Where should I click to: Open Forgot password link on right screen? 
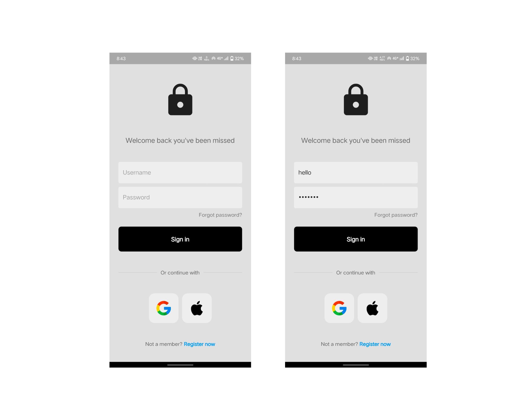[396, 215]
